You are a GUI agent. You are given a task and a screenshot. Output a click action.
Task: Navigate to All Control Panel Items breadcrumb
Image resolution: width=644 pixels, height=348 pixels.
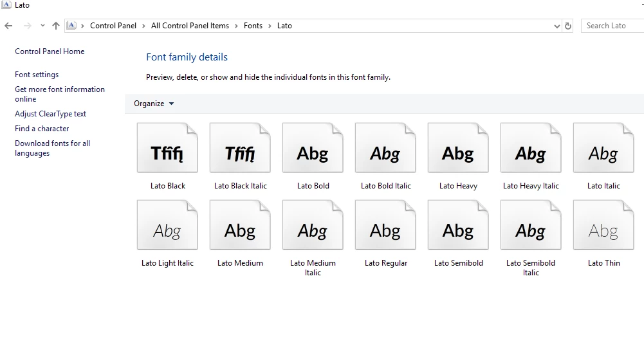point(190,26)
